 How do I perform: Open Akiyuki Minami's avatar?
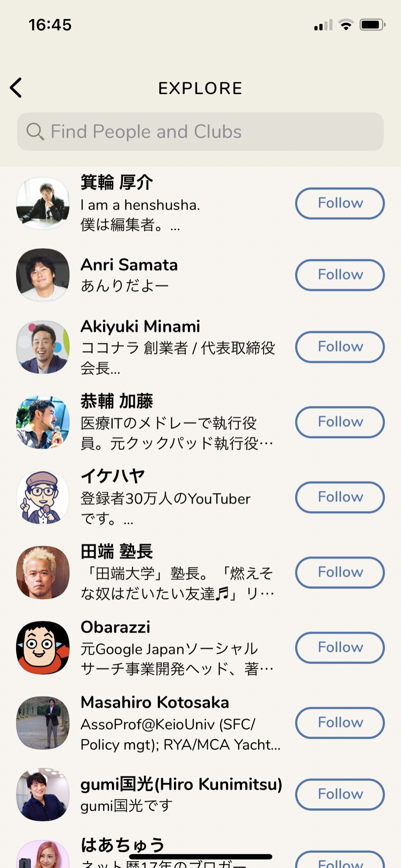(43, 347)
